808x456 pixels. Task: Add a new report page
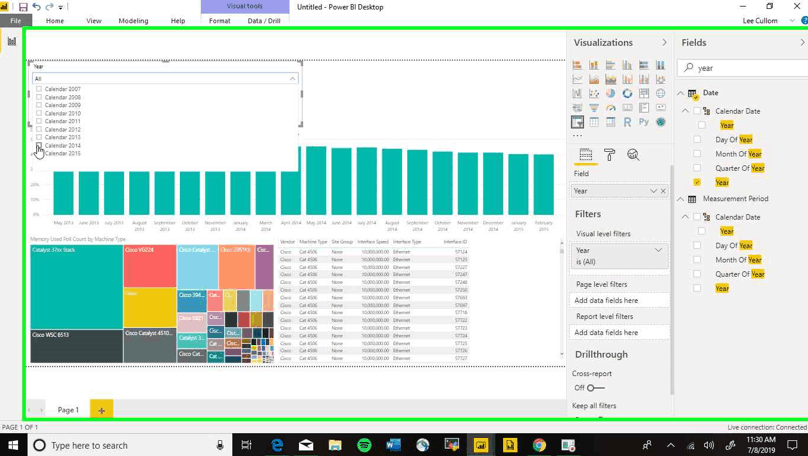pos(102,410)
